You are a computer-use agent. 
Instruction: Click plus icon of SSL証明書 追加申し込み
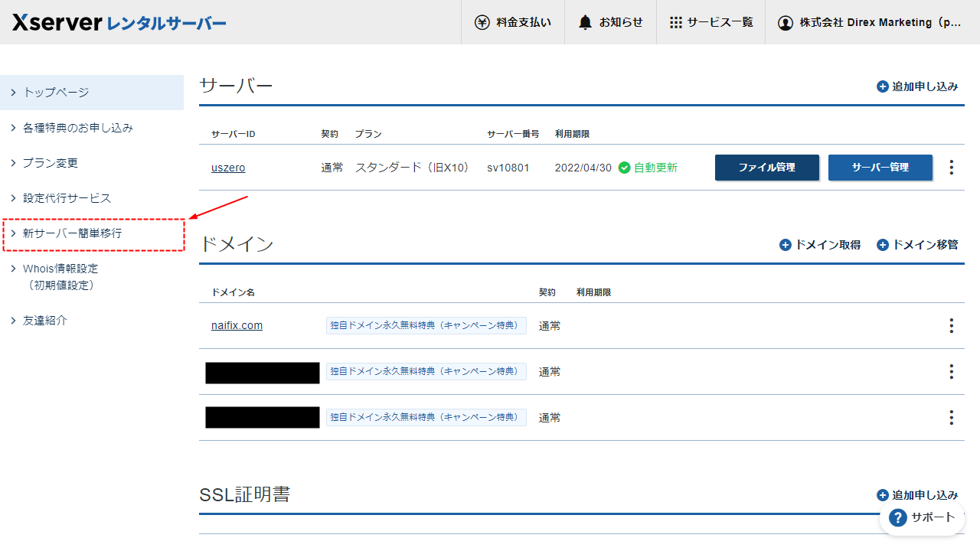[x=883, y=495]
